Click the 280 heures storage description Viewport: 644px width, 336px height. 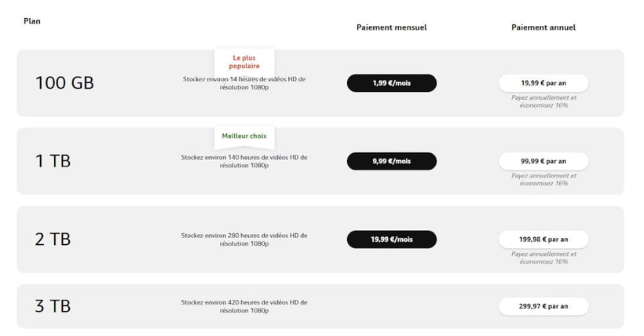(x=243, y=239)
